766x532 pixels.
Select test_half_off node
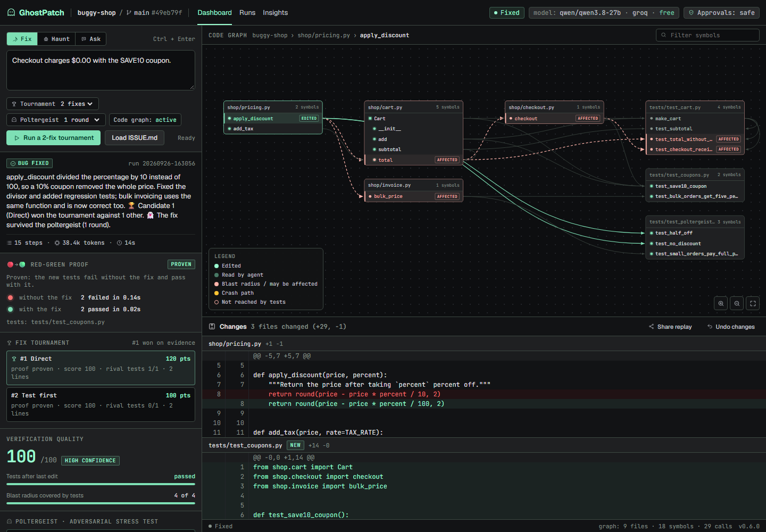(695, 233)
